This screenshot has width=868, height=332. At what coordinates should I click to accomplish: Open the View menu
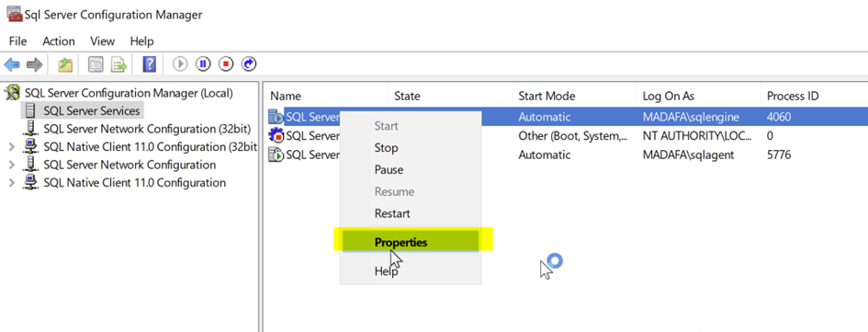coord(102,41)
